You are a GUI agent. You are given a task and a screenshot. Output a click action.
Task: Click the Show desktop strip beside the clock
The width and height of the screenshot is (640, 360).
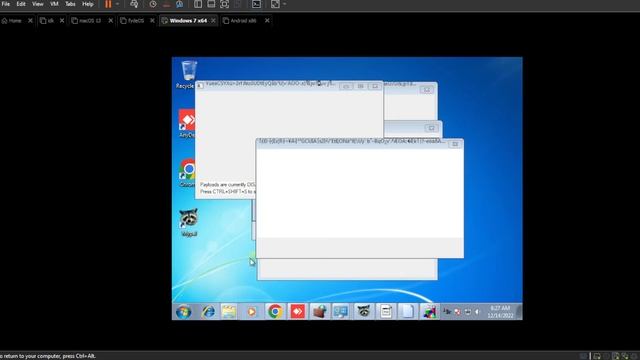click(x=519, y=312)
